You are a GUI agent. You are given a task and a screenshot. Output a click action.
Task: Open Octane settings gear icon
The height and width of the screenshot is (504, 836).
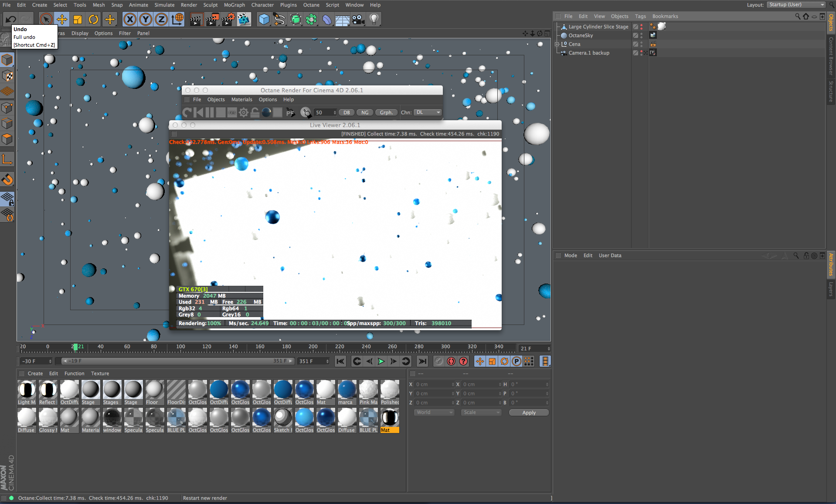pos(244,112)
